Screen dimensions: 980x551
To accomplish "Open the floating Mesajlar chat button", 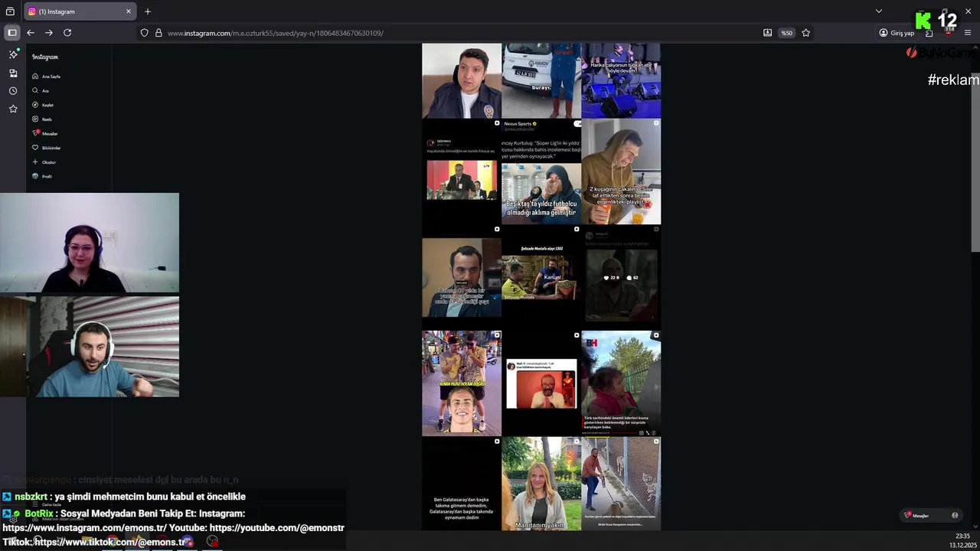I will [x=931, y=515].
